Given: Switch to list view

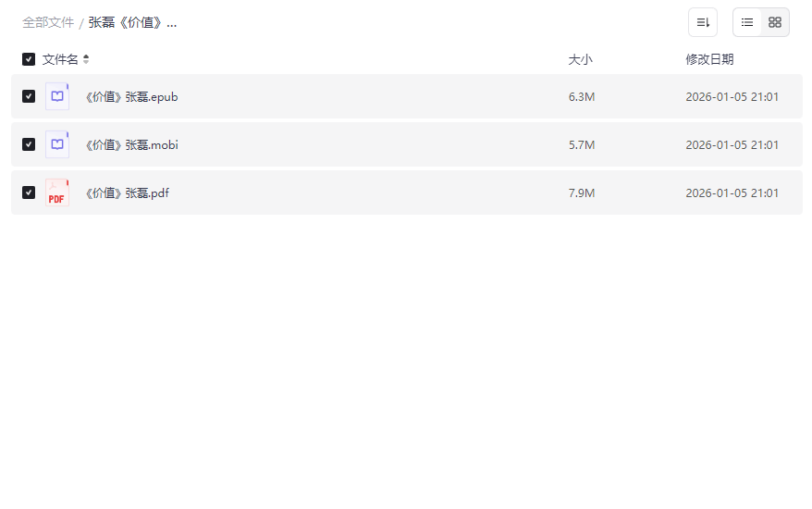Looking at the screenshot, I should pos(747,22).
